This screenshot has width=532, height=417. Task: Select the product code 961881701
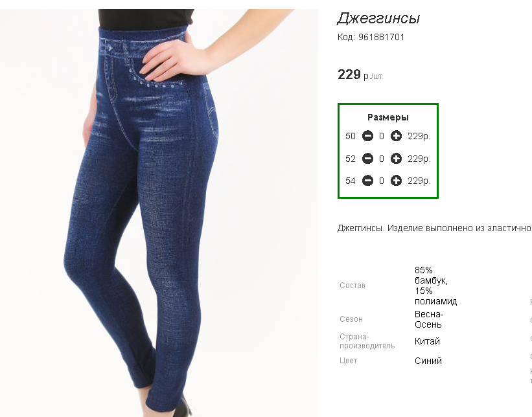pos(382,37)
